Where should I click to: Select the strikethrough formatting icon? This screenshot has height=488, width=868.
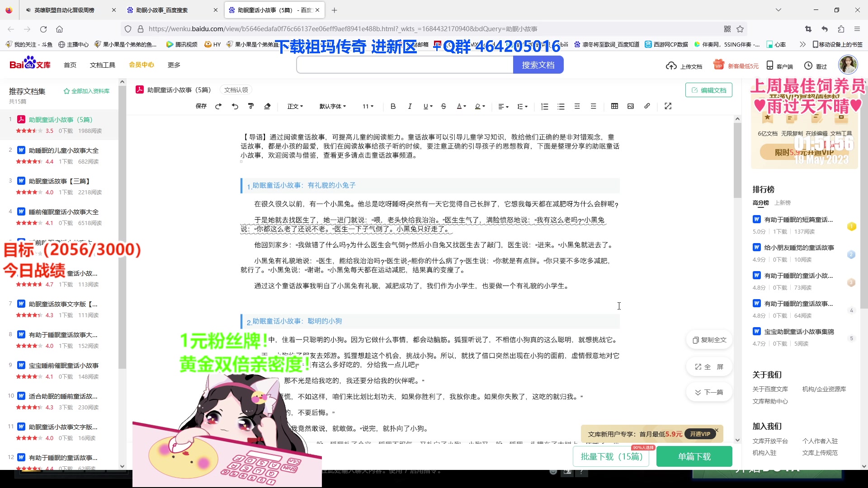(x=443, y=106)
